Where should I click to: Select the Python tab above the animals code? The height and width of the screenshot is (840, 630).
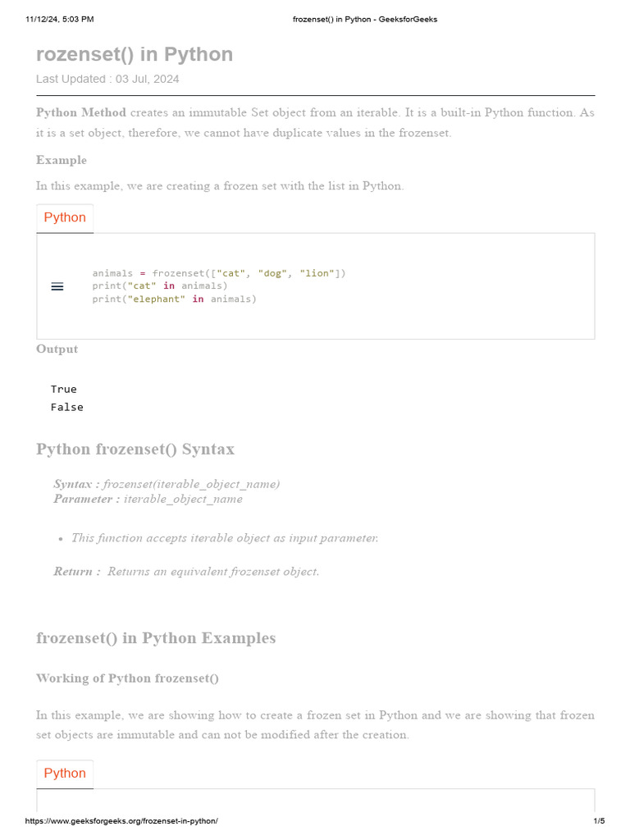pyautogui.click(x=65, y=217)
